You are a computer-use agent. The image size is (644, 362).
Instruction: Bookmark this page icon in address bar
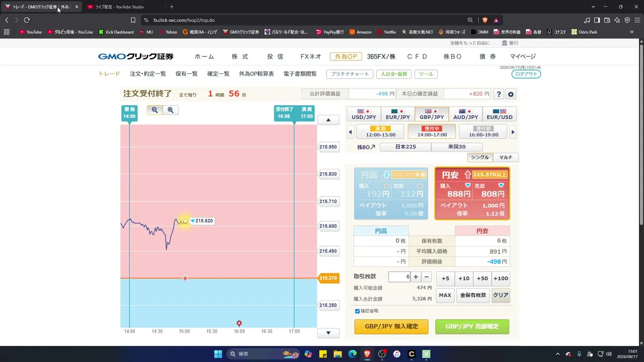pos(133,20)
